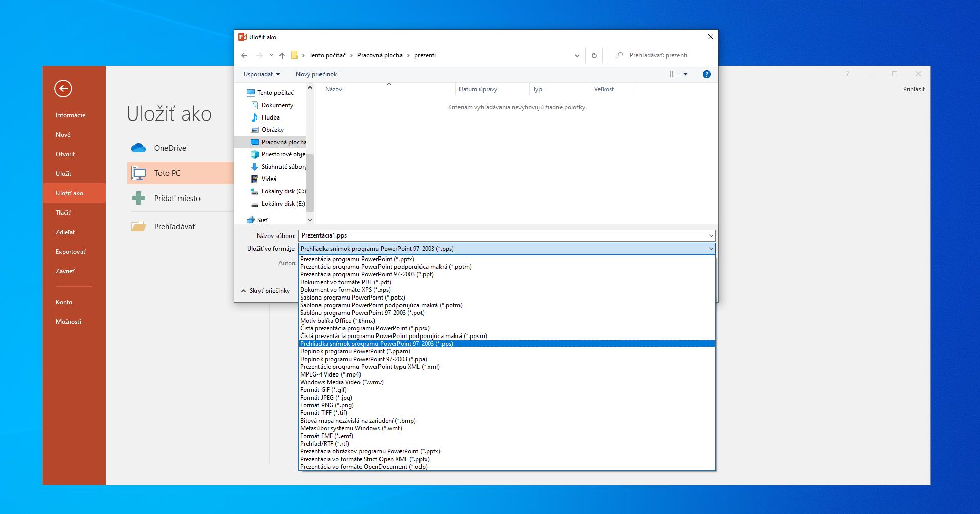Open Tlačiť in backstage sidebar
This screenshot has height=514, width=980.
click(64, 213)
